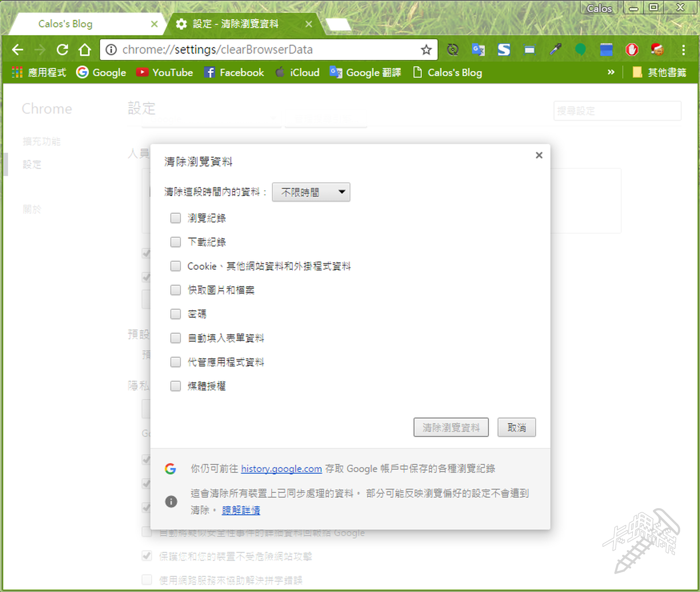Check the 瀏覽紀錄 checkbox
700x592 pixels.
175,218
